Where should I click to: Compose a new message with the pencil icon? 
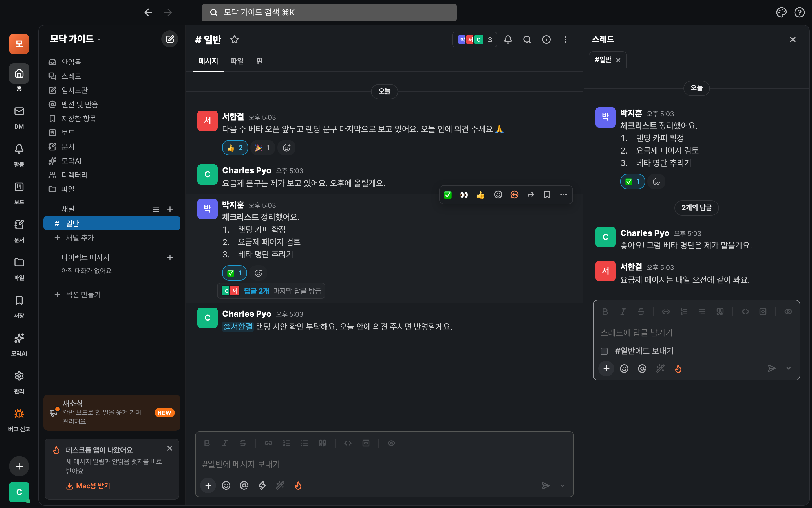pyautogui.click(x=170, y=39)
